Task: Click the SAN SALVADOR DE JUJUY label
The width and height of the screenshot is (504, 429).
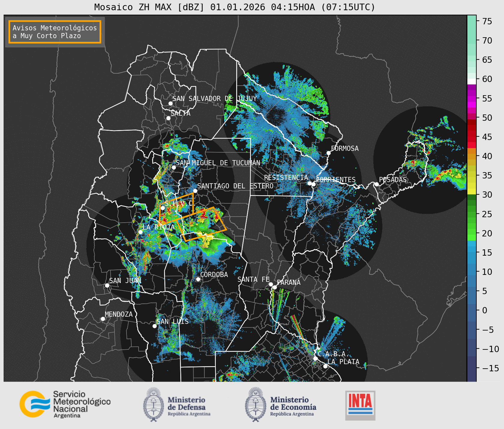Action: 215,99
